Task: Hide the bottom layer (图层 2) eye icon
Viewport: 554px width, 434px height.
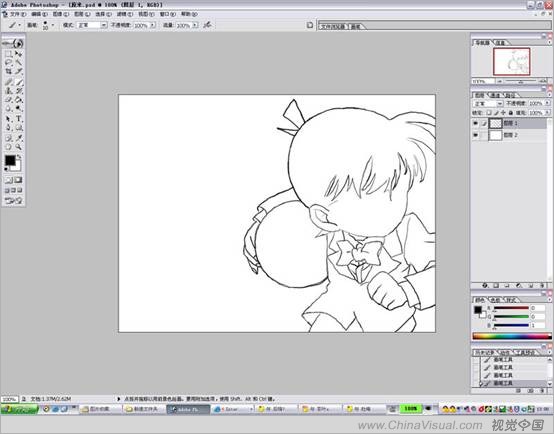Action: pos(476,135)
